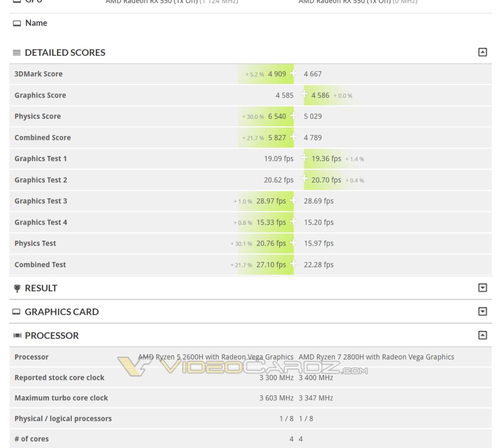This screenshot has height=448, width=498.
Task: Click the Processor chip icon
Action: (17, 336)
